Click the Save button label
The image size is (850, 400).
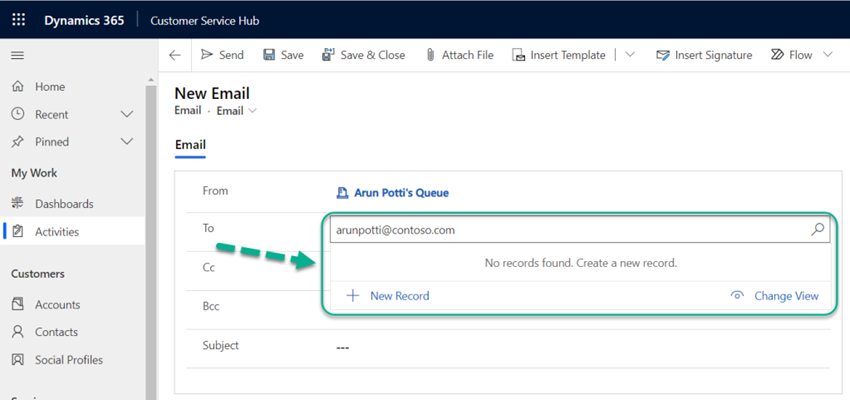click(x=292, y=55)
